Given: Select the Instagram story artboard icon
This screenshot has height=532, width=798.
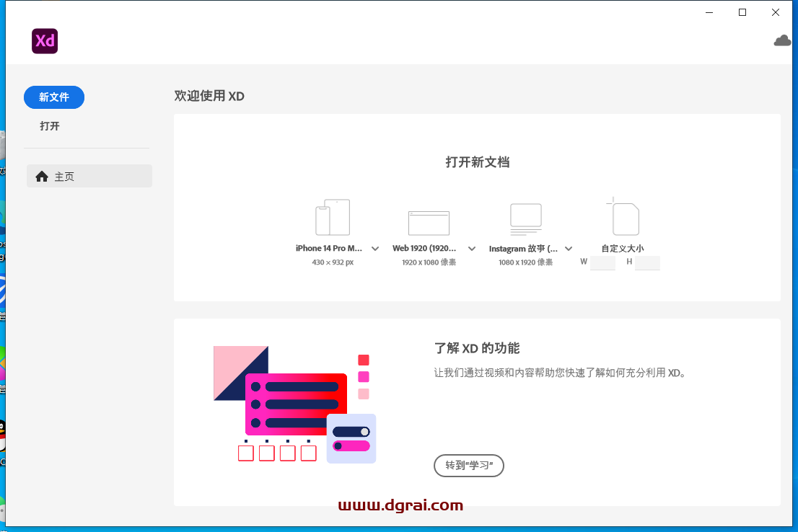Looking at the screenshot, I should tap(526, 218).
